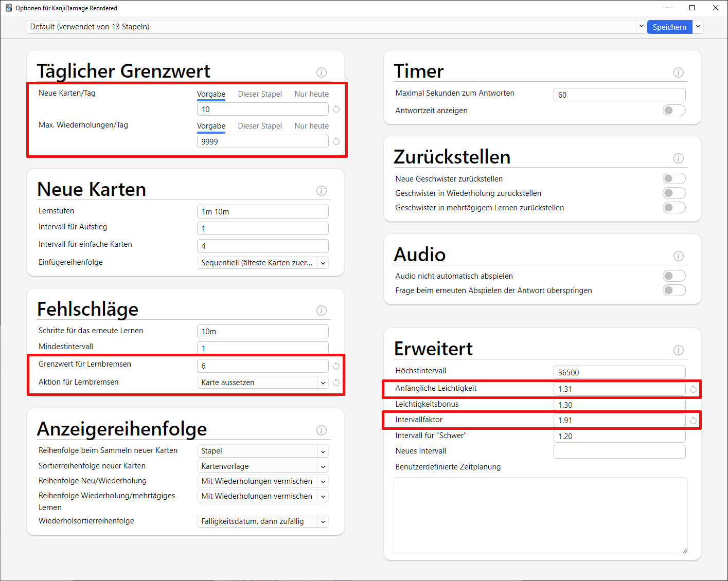Save settings with the Speichern button
This screenshot has height=581, width=728.
click(669, 26)
